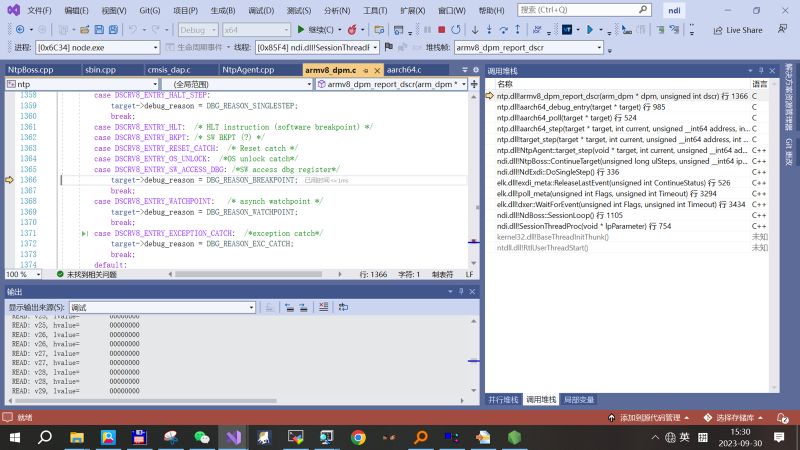Click the no issues found indicator

click(x=87, y=274)
